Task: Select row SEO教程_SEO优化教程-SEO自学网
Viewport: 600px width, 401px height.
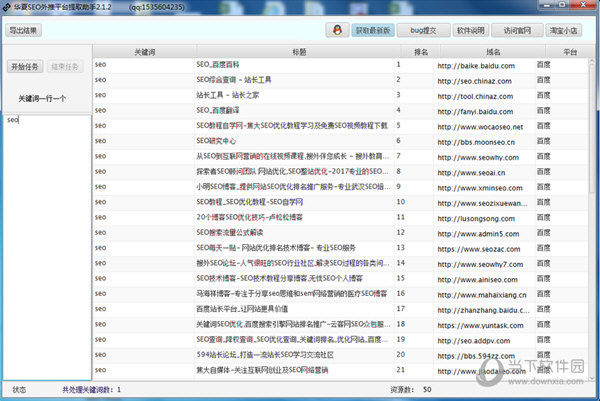Action: pos(341,202)
